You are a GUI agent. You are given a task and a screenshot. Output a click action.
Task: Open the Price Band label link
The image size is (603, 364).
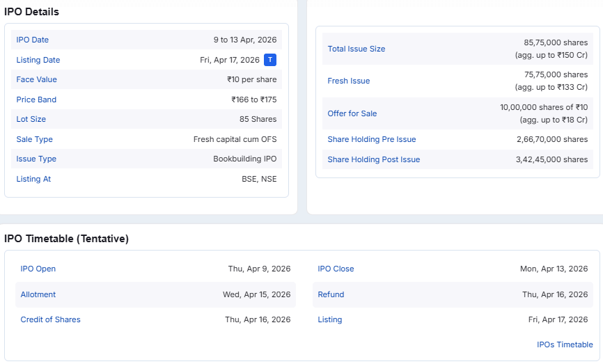(36, 100)
